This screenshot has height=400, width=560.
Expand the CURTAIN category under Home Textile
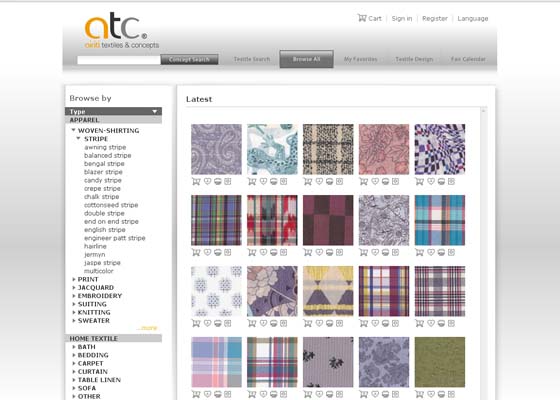[74, 371]
